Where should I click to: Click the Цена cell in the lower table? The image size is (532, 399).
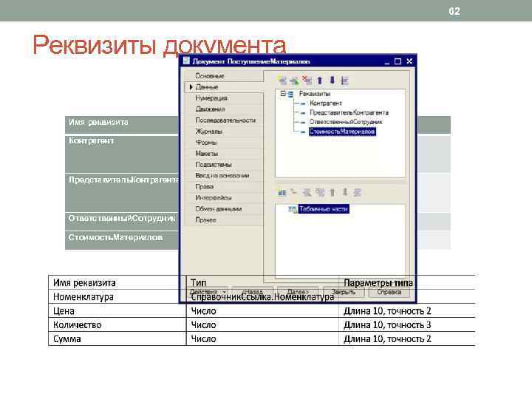(x=117, y=311)
